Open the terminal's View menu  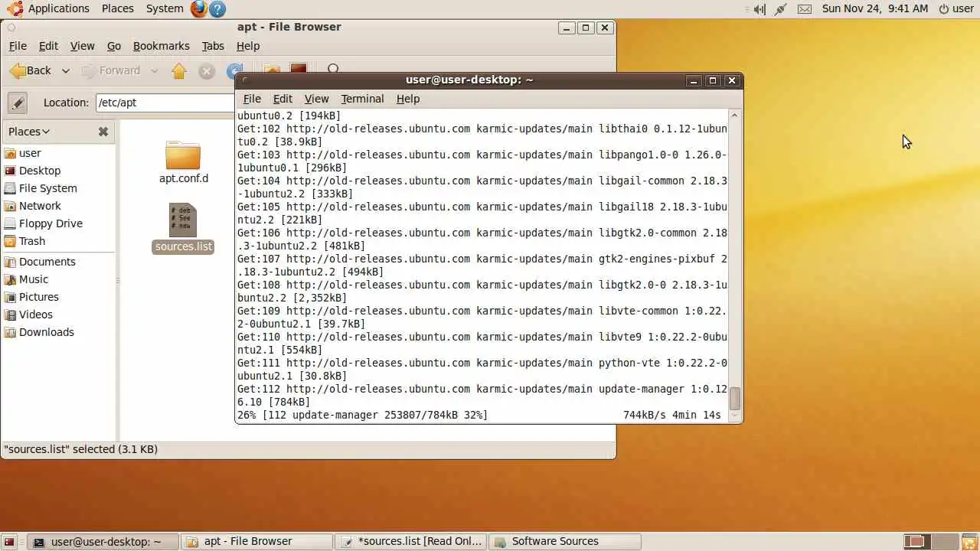[x=316, y=99]
